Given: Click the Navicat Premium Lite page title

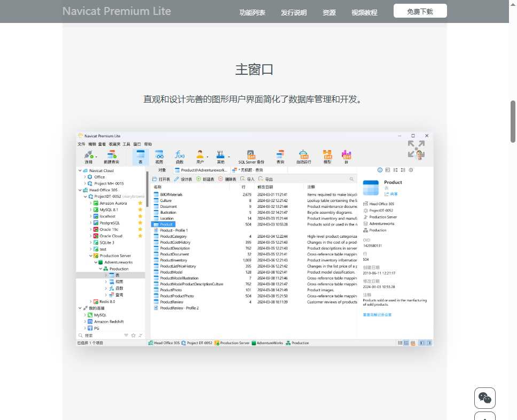Looking at the screenshot, I should pos(117,11).
